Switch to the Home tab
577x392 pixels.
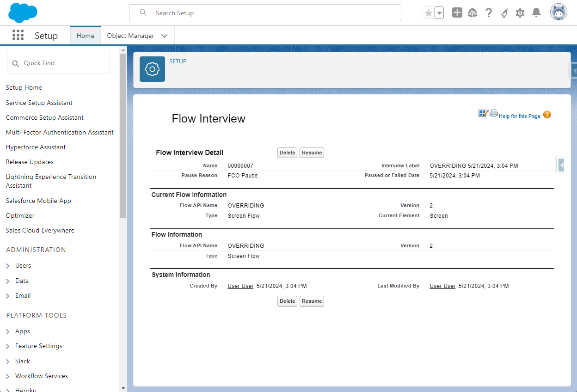pos(86,36)
